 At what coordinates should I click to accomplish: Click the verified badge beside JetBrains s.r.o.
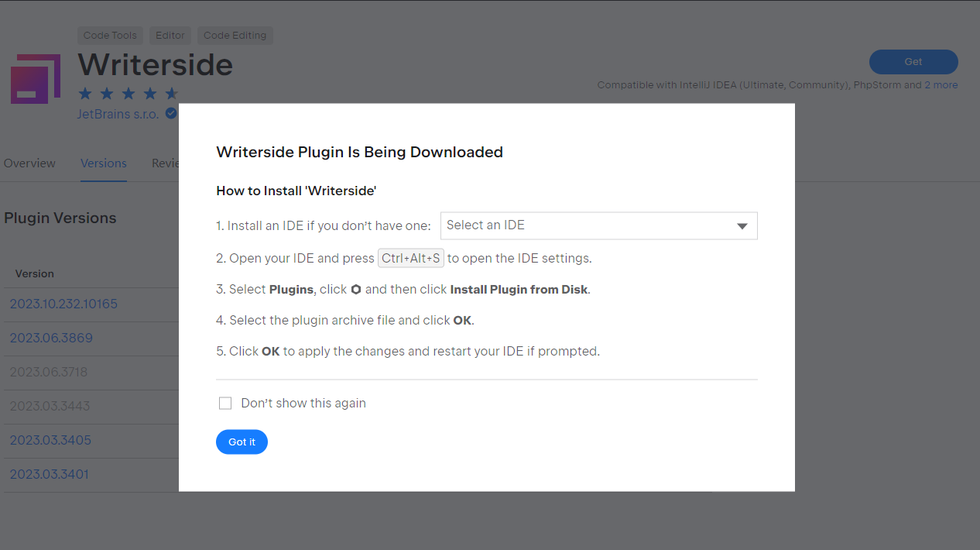pos(172,113)
